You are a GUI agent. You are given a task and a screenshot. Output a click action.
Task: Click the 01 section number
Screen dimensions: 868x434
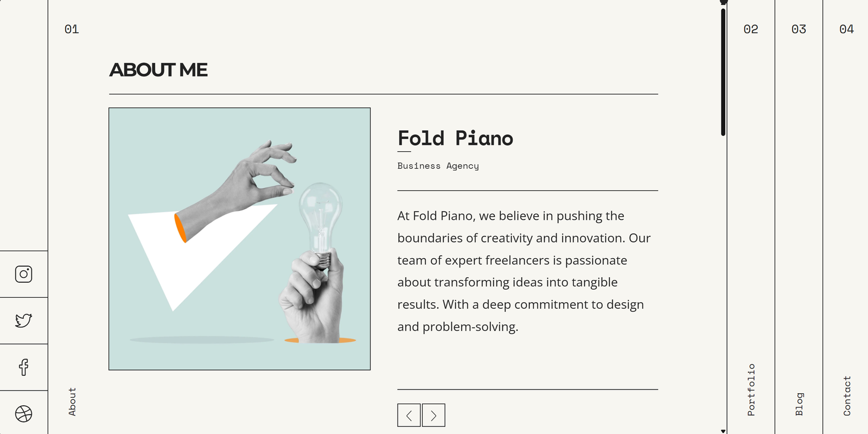point(72,29)
